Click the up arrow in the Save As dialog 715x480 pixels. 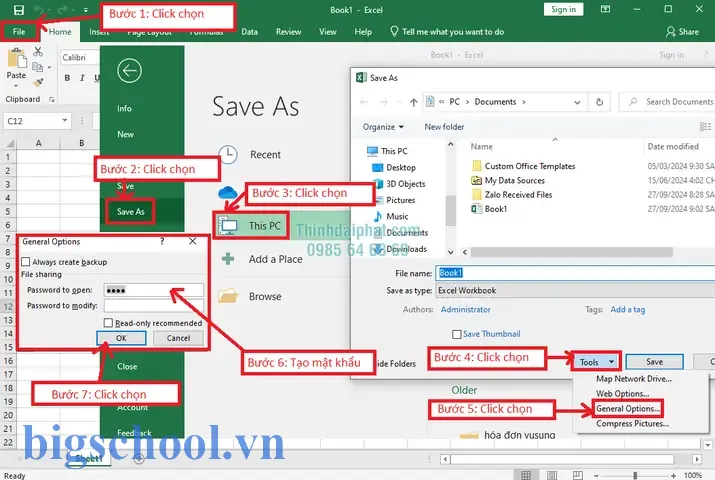(x=413, y=102)
